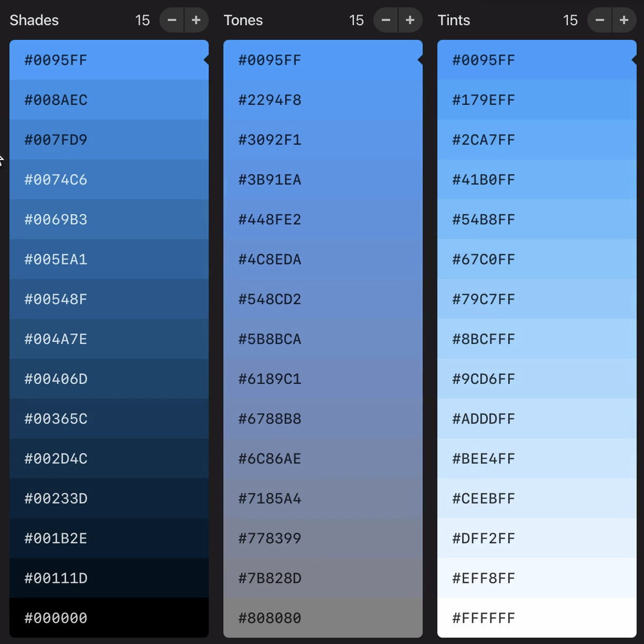Decrease the Shades count with minus button

pos(172,20)
